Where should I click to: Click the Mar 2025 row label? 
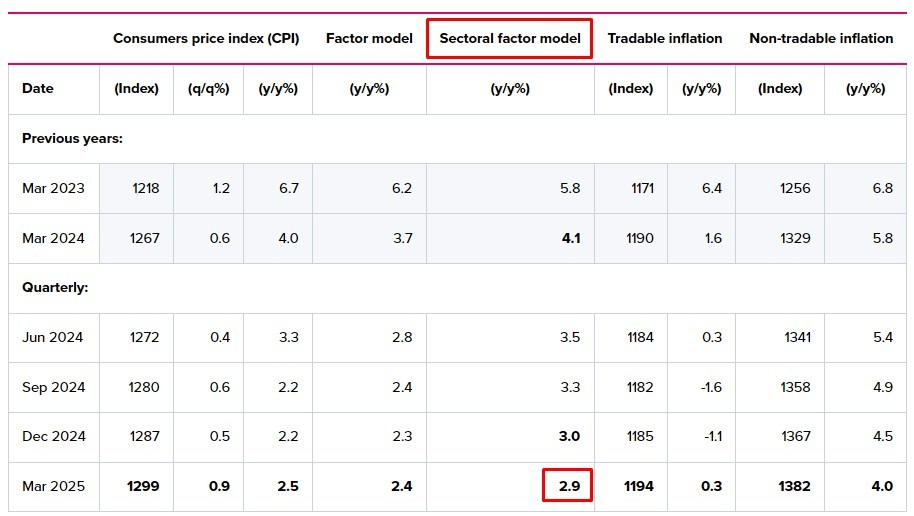click(54, 487)
